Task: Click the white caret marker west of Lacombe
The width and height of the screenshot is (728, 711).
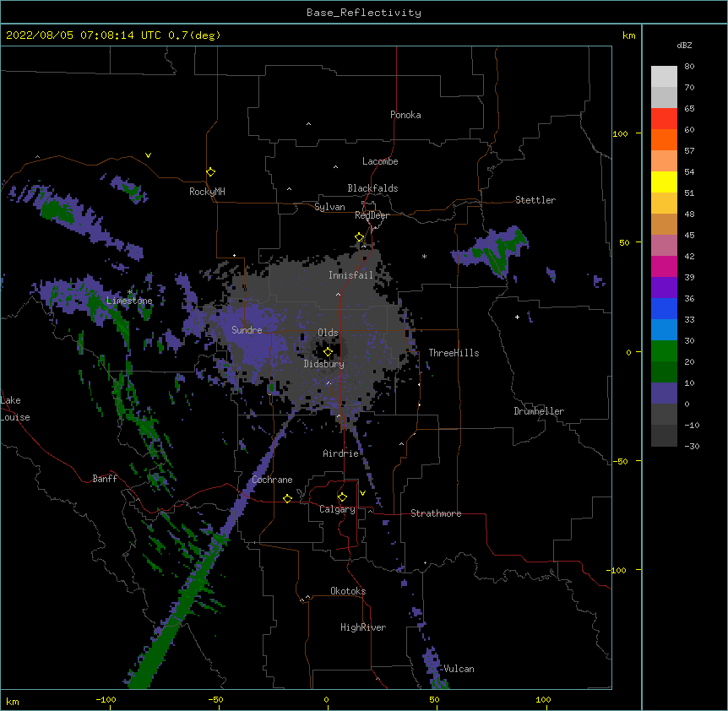Action: pos(335,166)
